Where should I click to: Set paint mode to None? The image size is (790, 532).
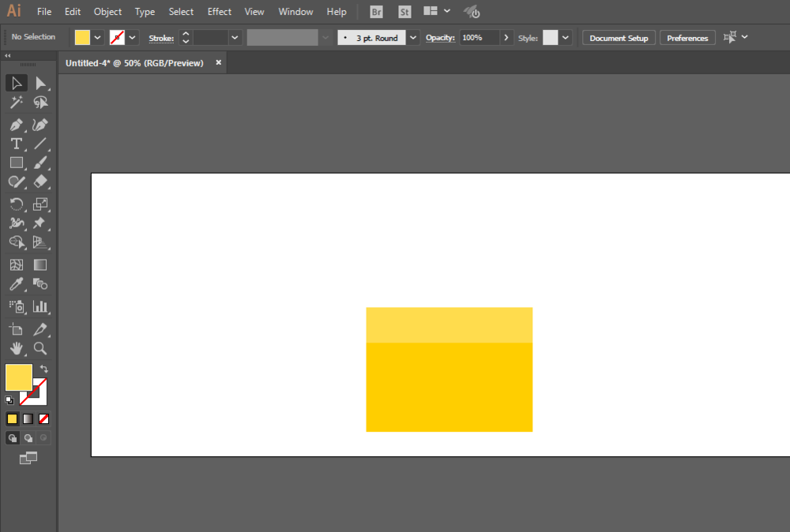(44, 418)
